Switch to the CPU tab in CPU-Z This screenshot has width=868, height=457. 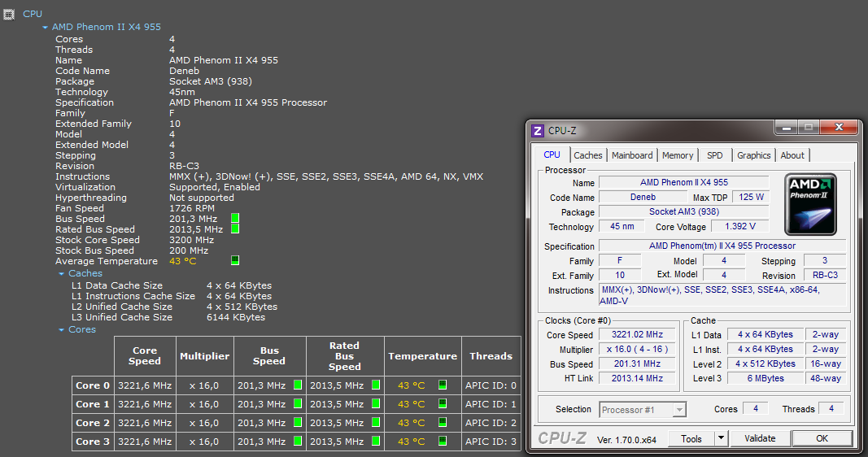tap(552, 155)
